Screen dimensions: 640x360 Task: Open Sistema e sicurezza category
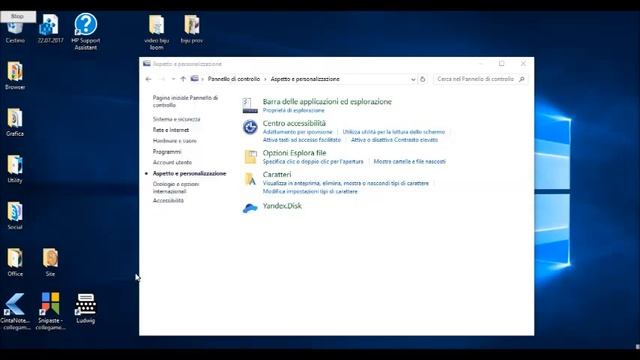pyautogui.click(x=176, y=119)
